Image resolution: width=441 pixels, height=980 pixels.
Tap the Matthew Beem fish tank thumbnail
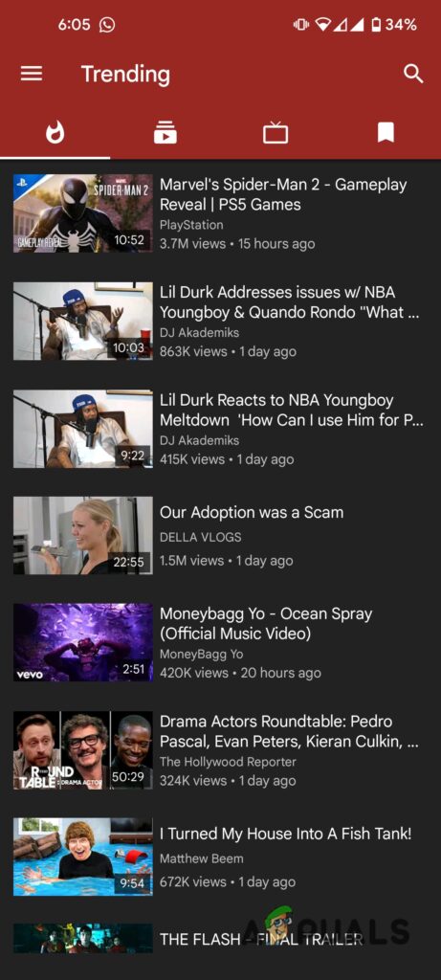(x=83, y=857)
